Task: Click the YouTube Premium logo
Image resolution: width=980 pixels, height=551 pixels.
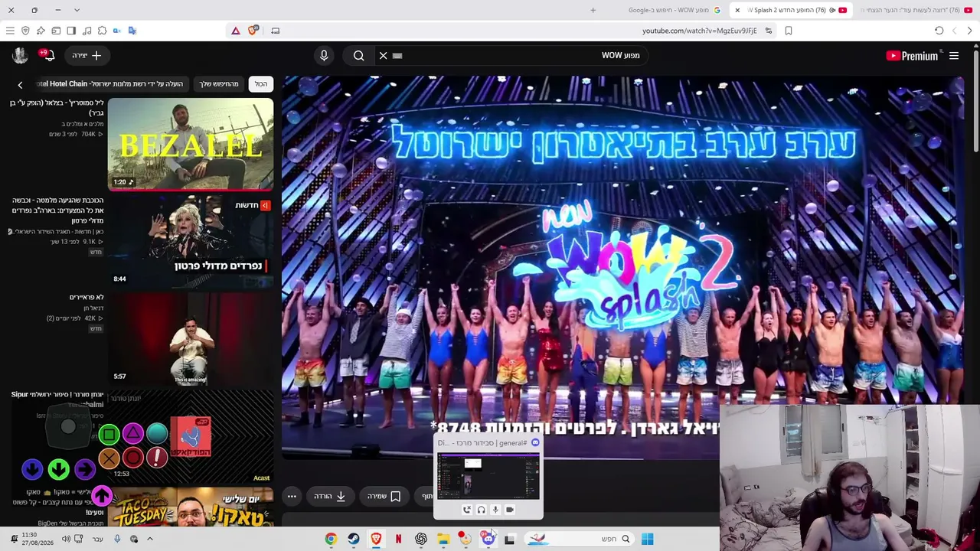Action: [912, 56]
